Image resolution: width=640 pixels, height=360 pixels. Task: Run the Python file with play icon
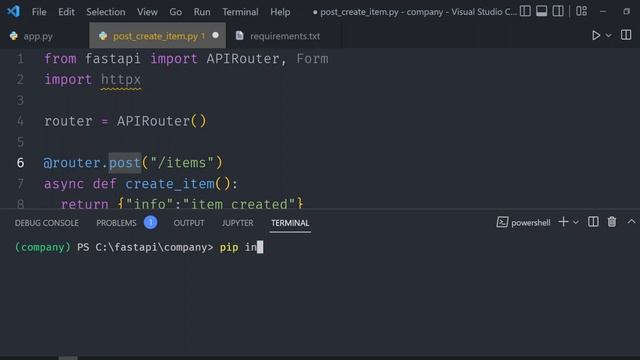tap(596, 36)
